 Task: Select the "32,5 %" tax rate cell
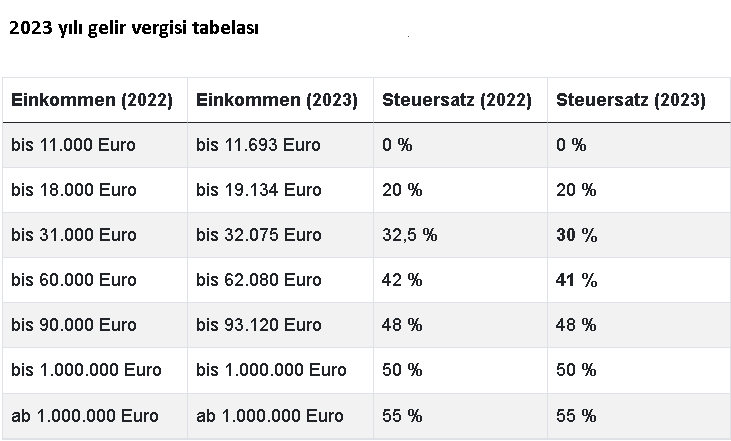click(409, 235)
